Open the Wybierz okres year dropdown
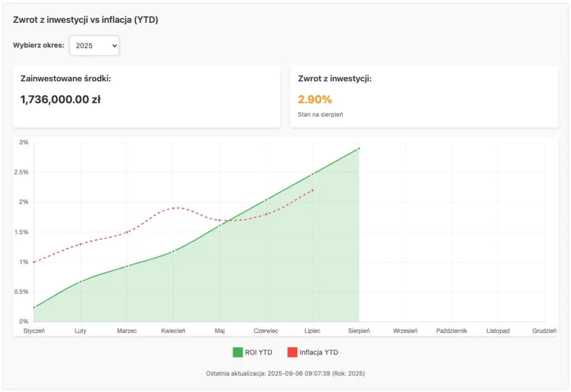Viewport: 571px width, 392px height. coord(94,46)
